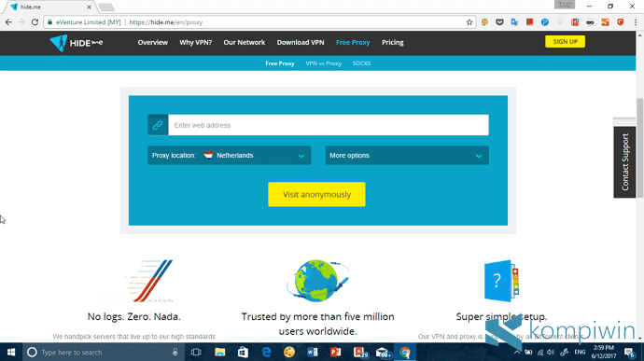Close the hide.me browser tab
644x361 pixels.
(x=89, y=7)
